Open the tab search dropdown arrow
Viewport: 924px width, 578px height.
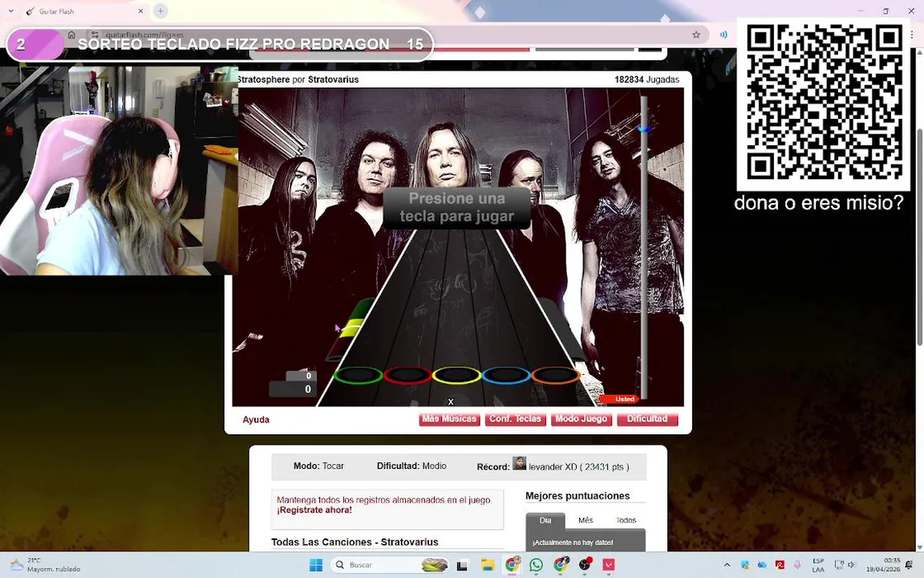(x=10, y=11)
